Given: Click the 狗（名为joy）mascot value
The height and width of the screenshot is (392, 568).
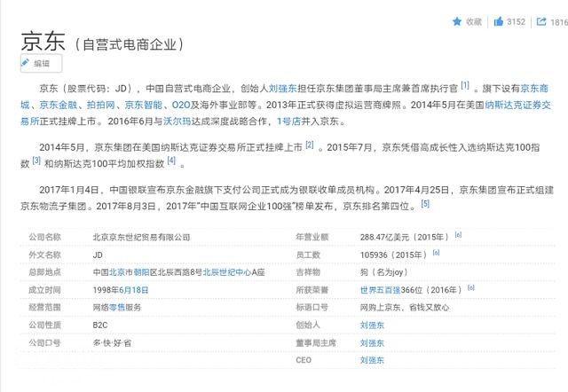Looking at the screenshot, I should tap(384, 272).
